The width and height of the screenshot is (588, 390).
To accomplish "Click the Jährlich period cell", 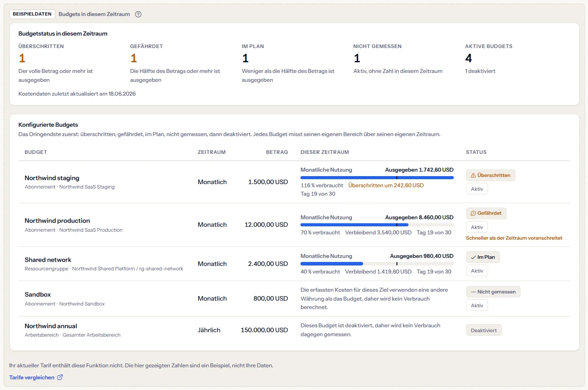I will (x=209, y=330).
